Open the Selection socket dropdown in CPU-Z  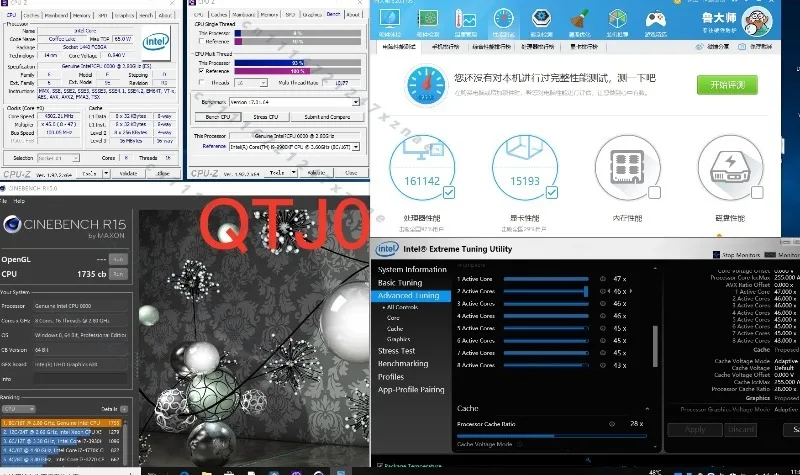(76, 158)
